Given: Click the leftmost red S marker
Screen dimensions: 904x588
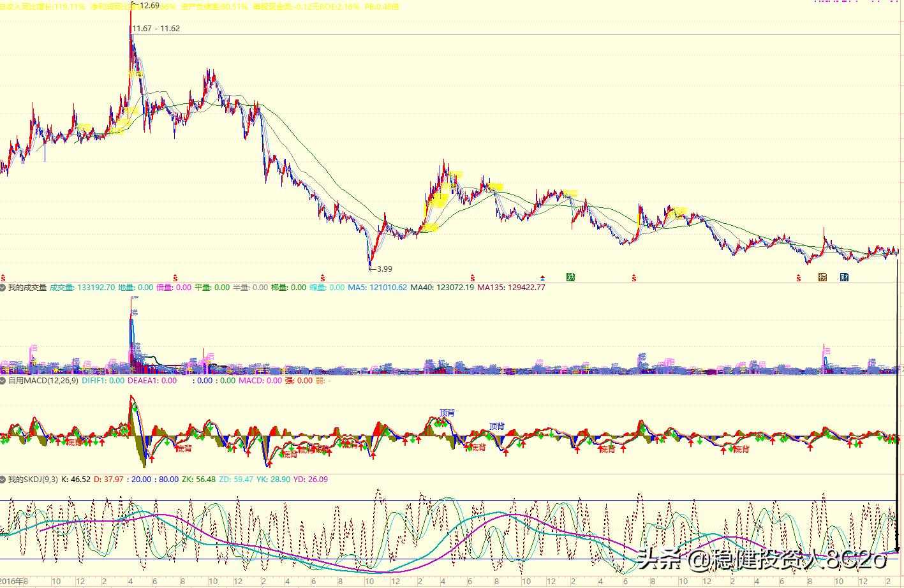Looking at the screenshot, I should pos(3,277).
